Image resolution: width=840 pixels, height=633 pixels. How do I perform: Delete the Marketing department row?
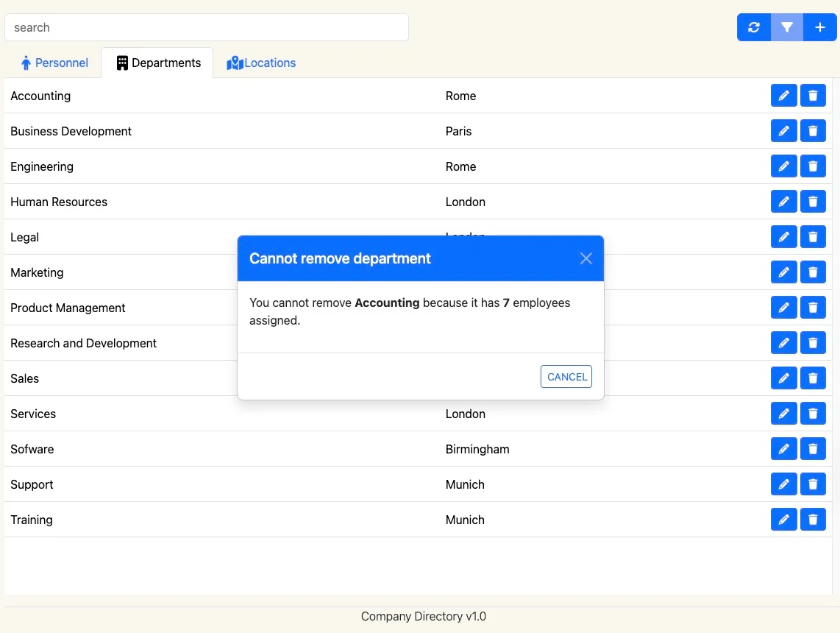click(813, 272)
